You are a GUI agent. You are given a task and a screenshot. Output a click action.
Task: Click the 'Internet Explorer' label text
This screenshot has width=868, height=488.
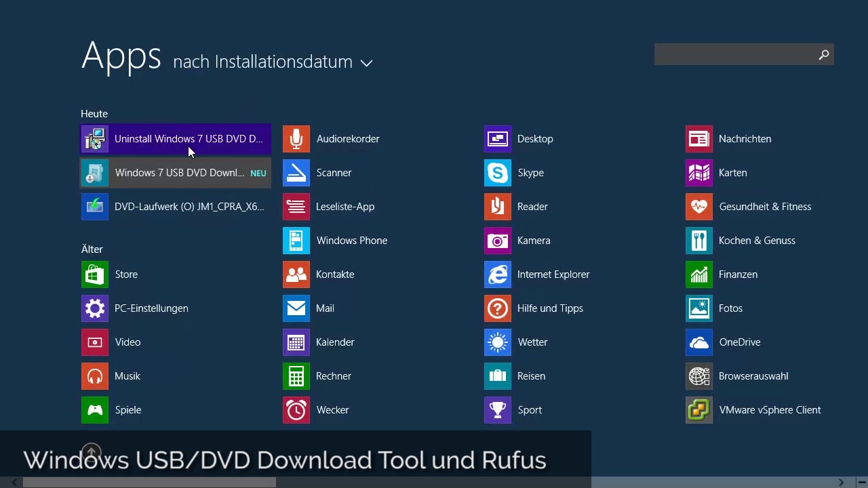553,274
